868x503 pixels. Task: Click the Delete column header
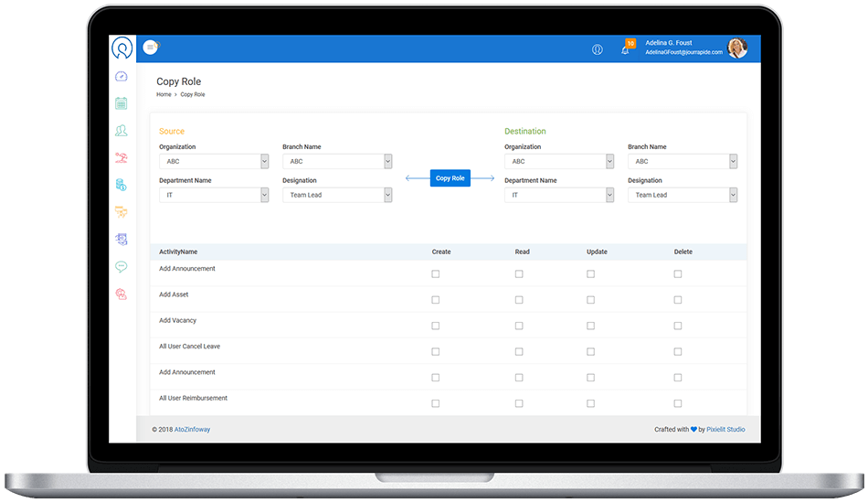(x=683, y=251)
